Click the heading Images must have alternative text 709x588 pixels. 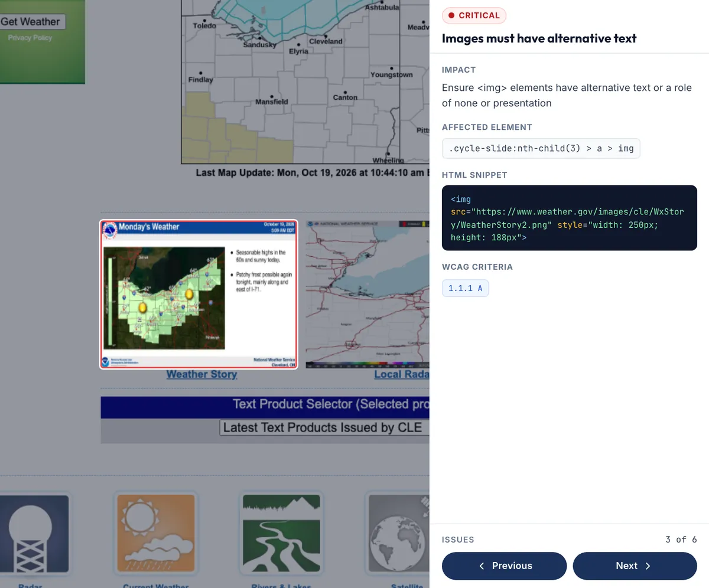tap(539, 38)
